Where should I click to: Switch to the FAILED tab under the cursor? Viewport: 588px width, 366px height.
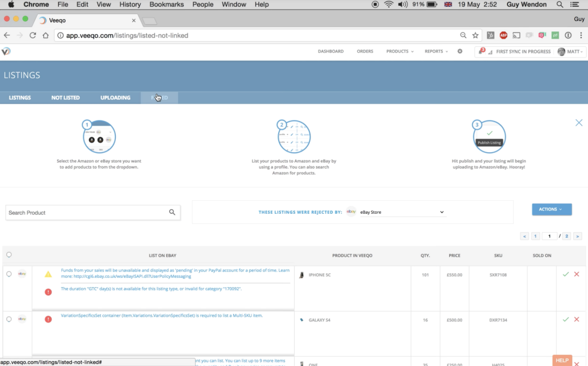(159, 98)
